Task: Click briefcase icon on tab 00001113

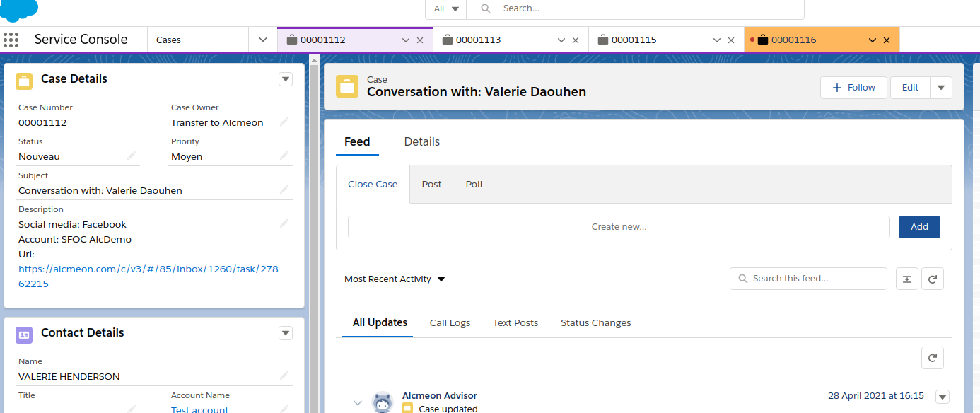Action: tap(447, 40)
